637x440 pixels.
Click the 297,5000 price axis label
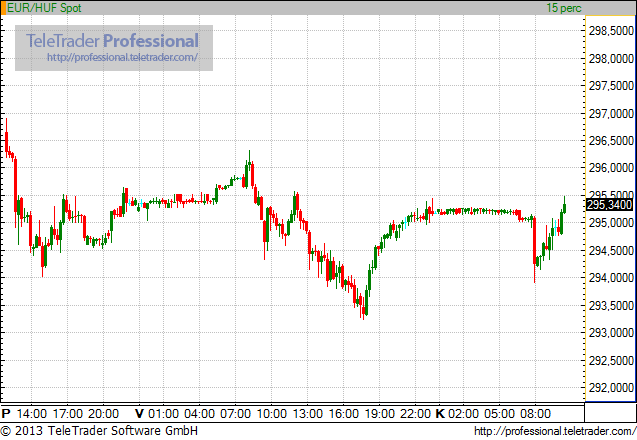tap(611, 86)
